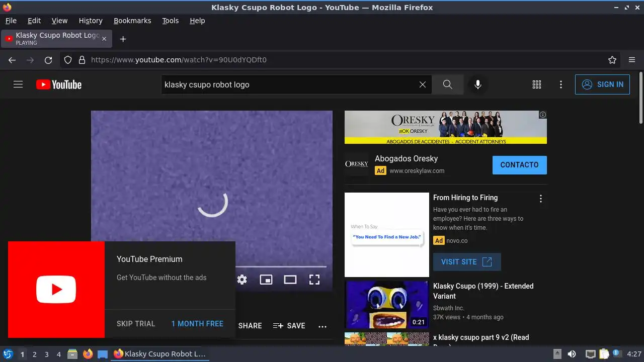Save the video to a playlist

pos(289,326)
